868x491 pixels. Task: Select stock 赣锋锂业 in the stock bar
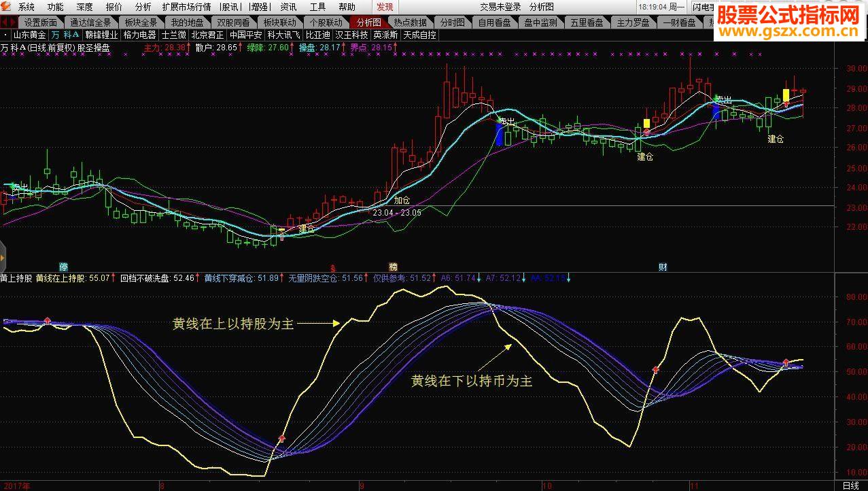point(101,35)
